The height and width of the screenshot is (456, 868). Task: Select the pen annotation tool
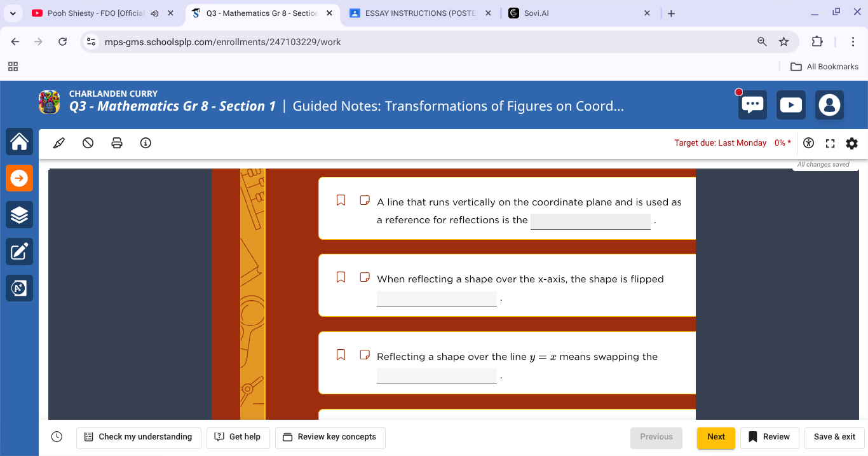pyautogui.click(x=59, y=143)
